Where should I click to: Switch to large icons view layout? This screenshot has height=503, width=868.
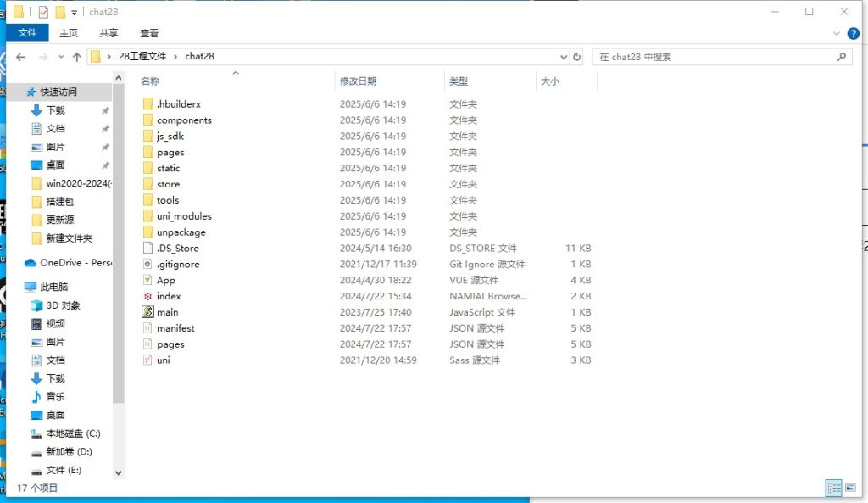click(x=849, y=488)
